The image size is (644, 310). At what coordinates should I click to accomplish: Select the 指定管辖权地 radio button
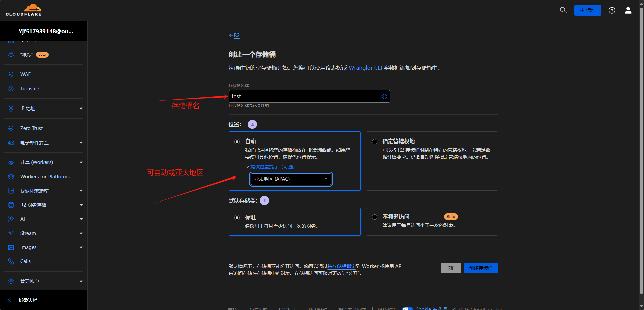[375, 142]
